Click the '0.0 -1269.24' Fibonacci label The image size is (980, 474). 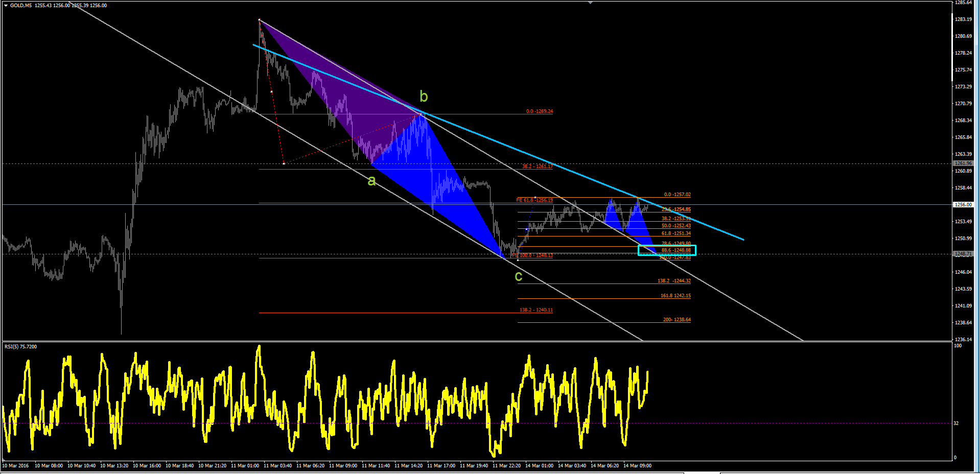pyautogui.click(x=540, y=111)
